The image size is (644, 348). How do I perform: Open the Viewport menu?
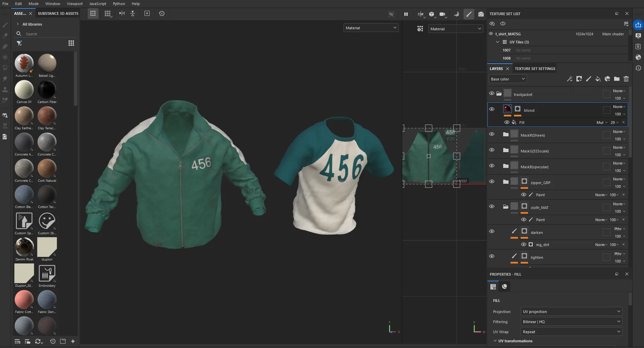coord(75,4)
